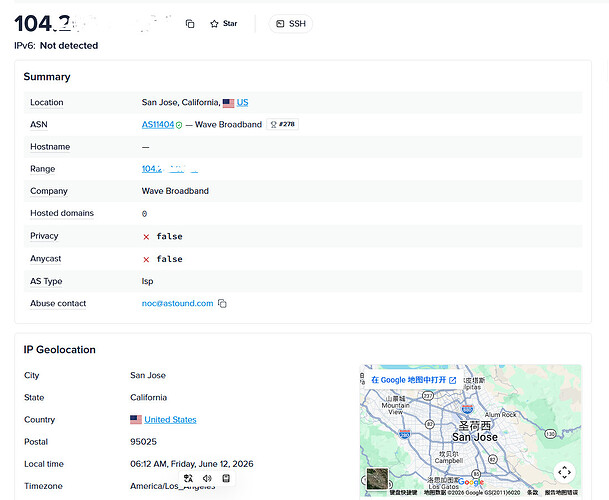Open the US country link in Location row
The width and height of the screenshot is (609, 500).
[242, 103]
